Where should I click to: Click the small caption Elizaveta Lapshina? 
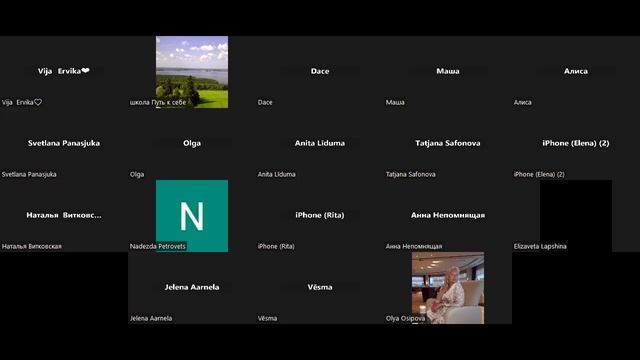[x=540, y=246]
